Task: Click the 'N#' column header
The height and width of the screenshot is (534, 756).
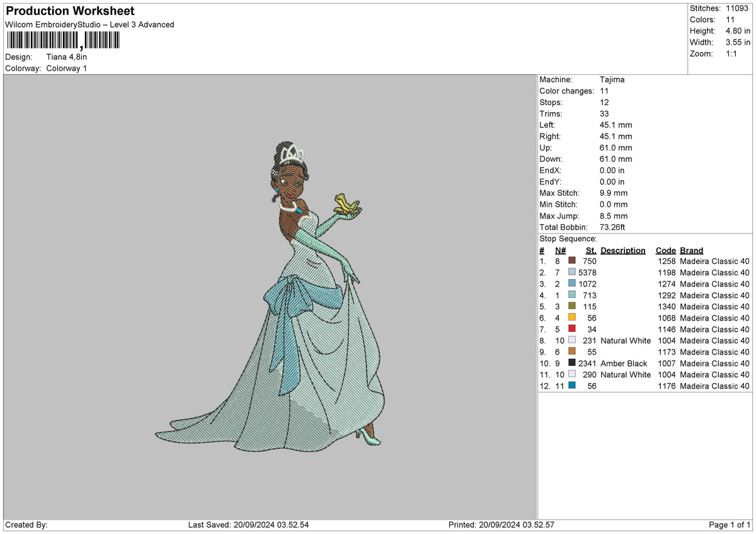Action: click(560, 251)
